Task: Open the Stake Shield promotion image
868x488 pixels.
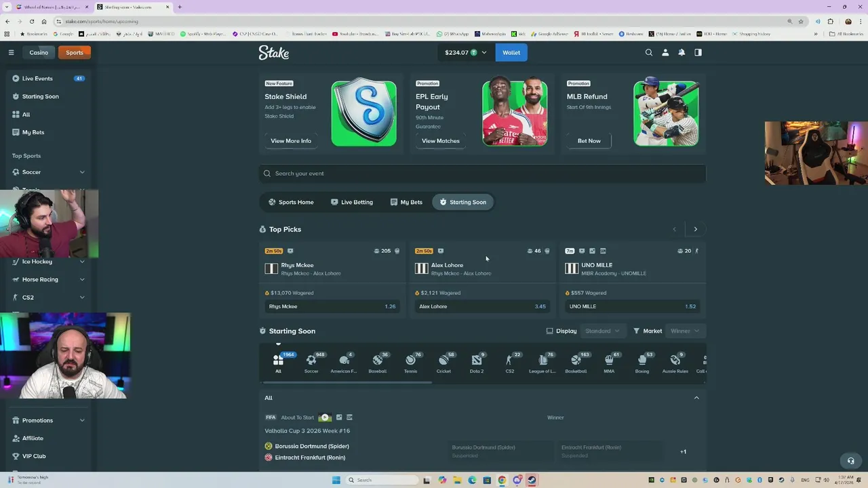Action: click(363, 113)
